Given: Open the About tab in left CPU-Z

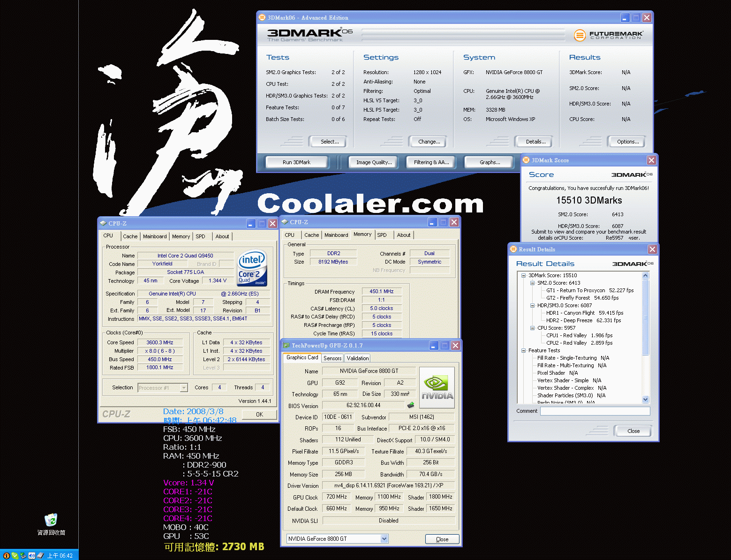Looking at the screenshot, I should pos(222,236).
